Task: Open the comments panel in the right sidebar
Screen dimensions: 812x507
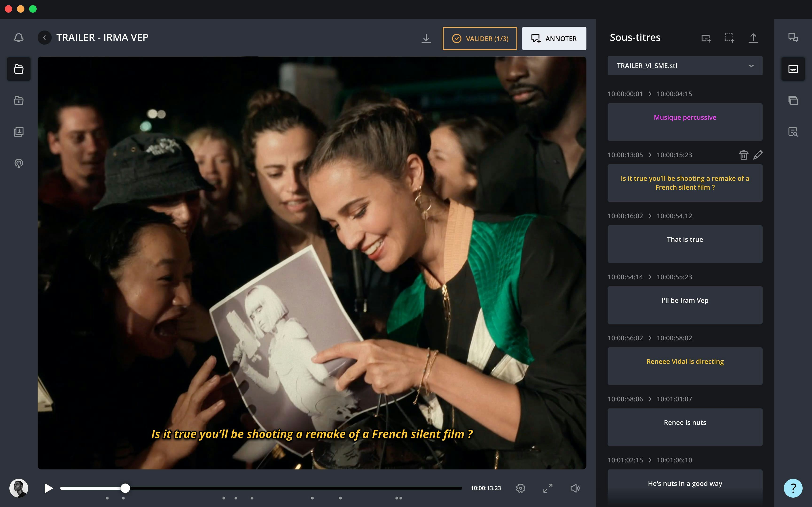Action: click(x=793, y=38)
